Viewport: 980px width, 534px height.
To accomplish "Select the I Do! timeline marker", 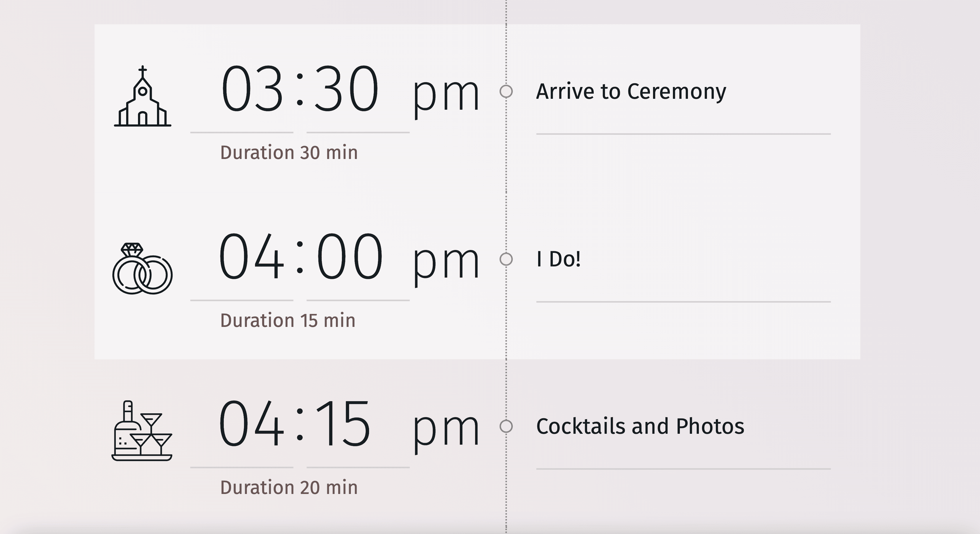I will 506,260.
